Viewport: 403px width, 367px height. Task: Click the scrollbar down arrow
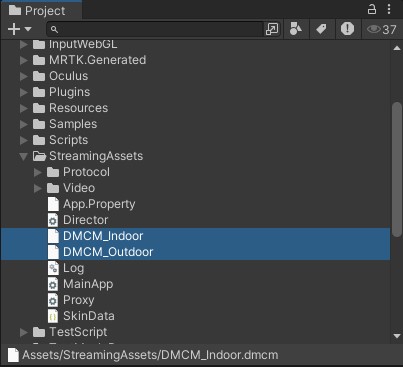(x=397, y=336)
